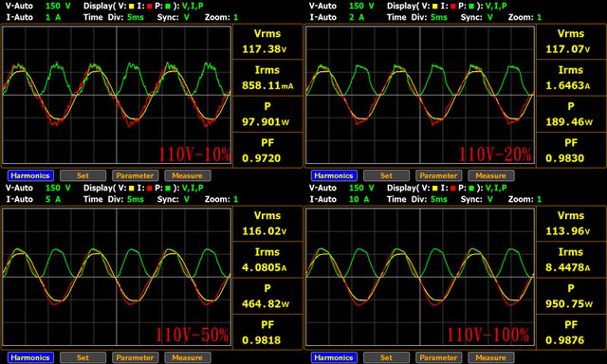Click Measure button below the 110V-100% graph

pyautogui.click(x=491, y=357)
